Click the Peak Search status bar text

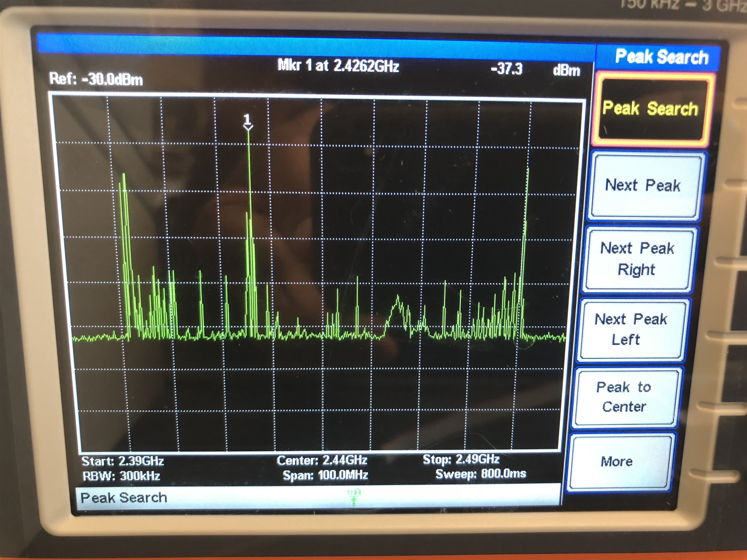pos(124,498)
